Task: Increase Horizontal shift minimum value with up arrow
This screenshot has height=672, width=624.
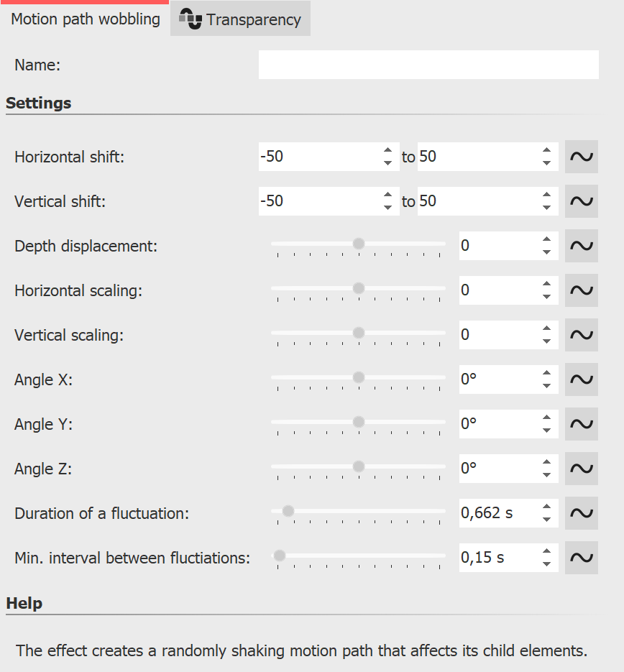Action: point(387,150)
